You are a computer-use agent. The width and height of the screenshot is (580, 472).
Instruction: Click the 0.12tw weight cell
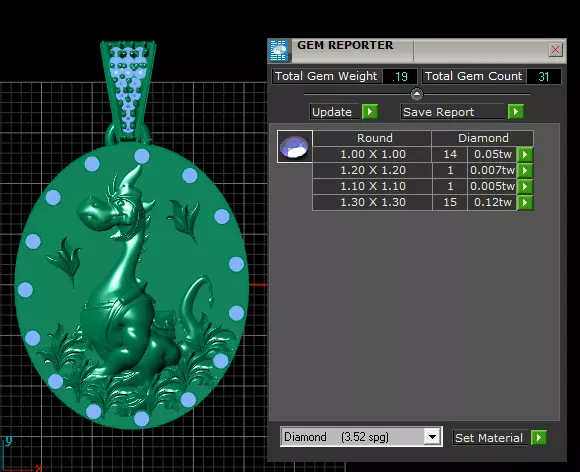492,202
